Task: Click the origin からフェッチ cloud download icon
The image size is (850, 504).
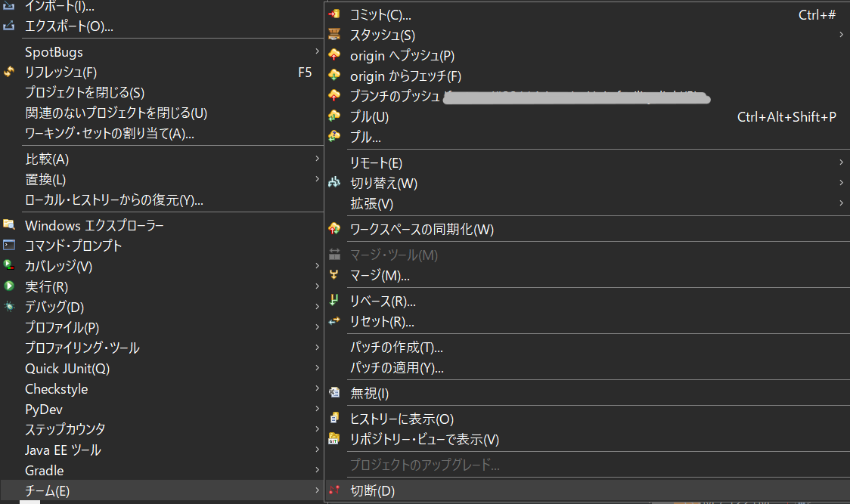Action: click(x=333, y=76)
